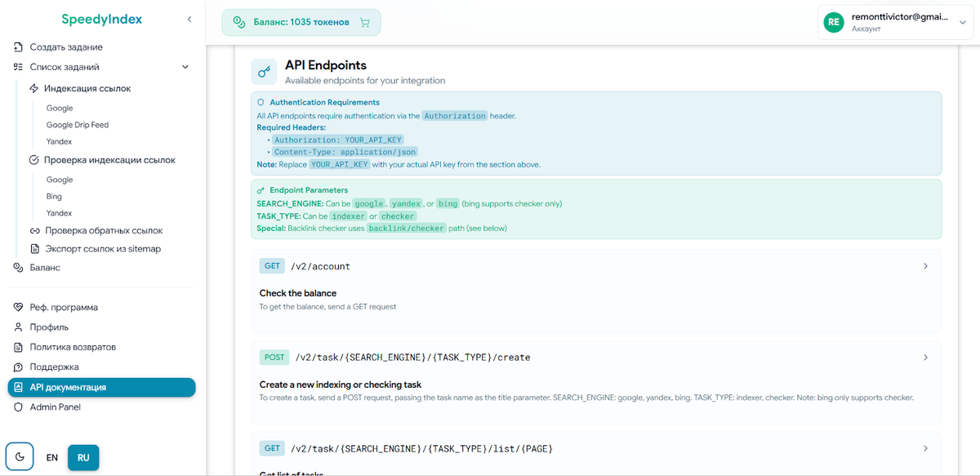This screenshot has height=476, width=980.
Task: Select the RU language button
Action: point(83,458)
